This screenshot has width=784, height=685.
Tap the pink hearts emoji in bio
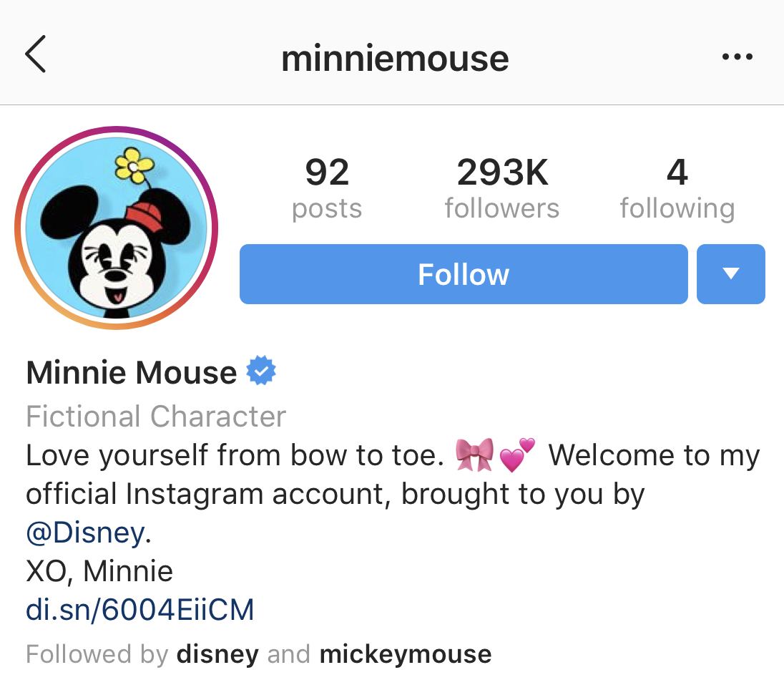tap(517, 456)
